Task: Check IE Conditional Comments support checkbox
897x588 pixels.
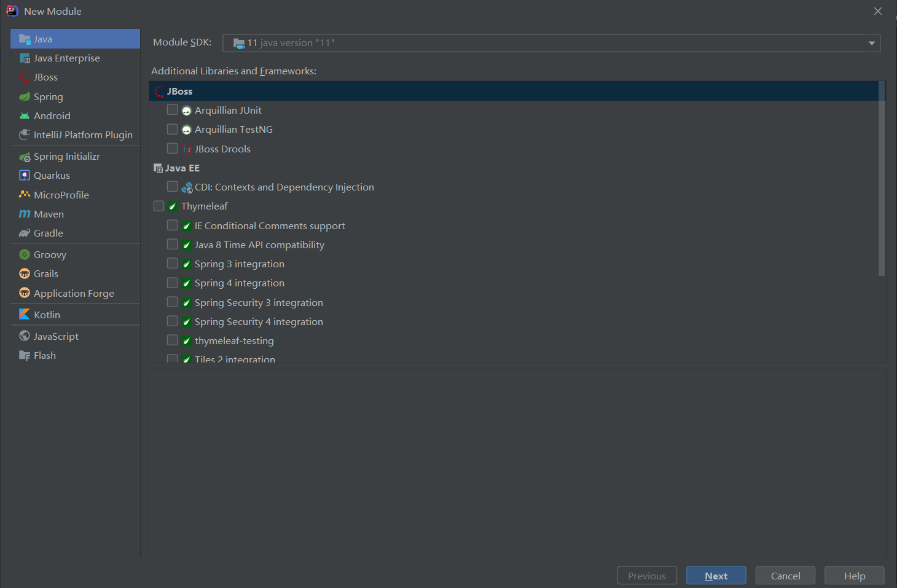Action: click(x=173, y=225)
